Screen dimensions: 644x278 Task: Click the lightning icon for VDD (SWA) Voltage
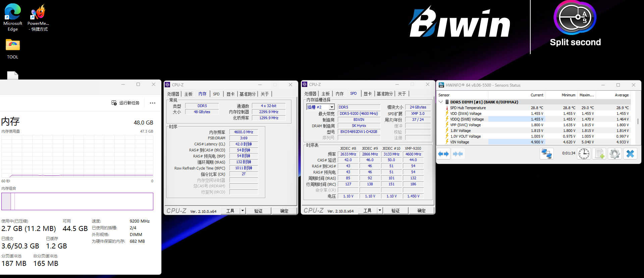point(447,113)
